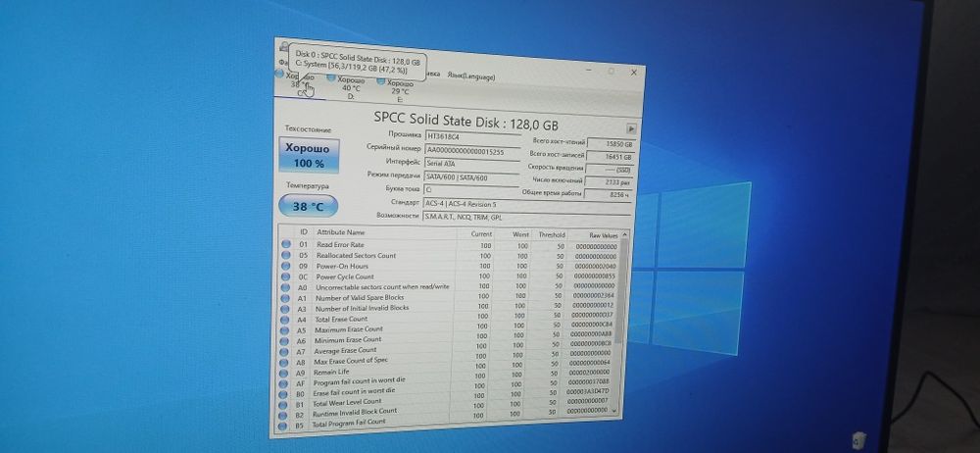980x453 pixels.
Task: Click status icon of Total Program Fail Count
Action: 283,427
